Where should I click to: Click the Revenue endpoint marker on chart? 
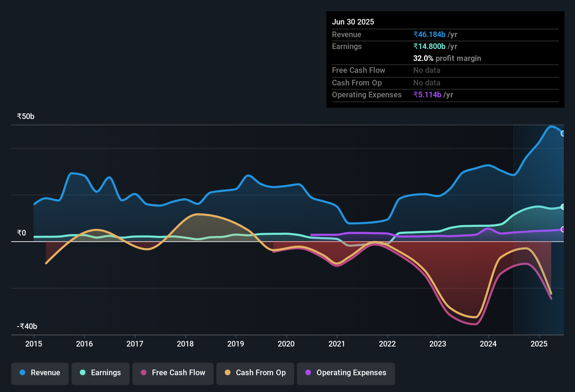click(x=563, y=133)
